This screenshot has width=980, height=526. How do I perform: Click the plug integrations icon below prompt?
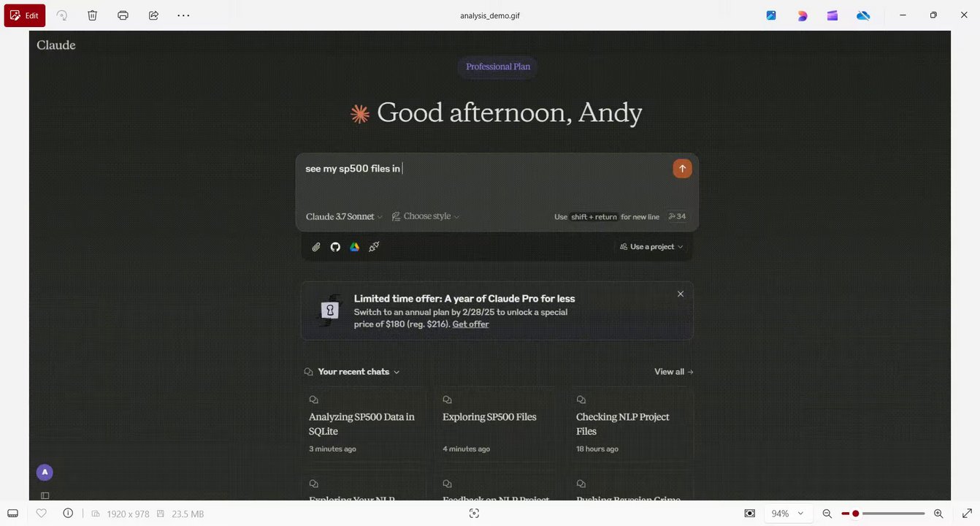[374, 247]
